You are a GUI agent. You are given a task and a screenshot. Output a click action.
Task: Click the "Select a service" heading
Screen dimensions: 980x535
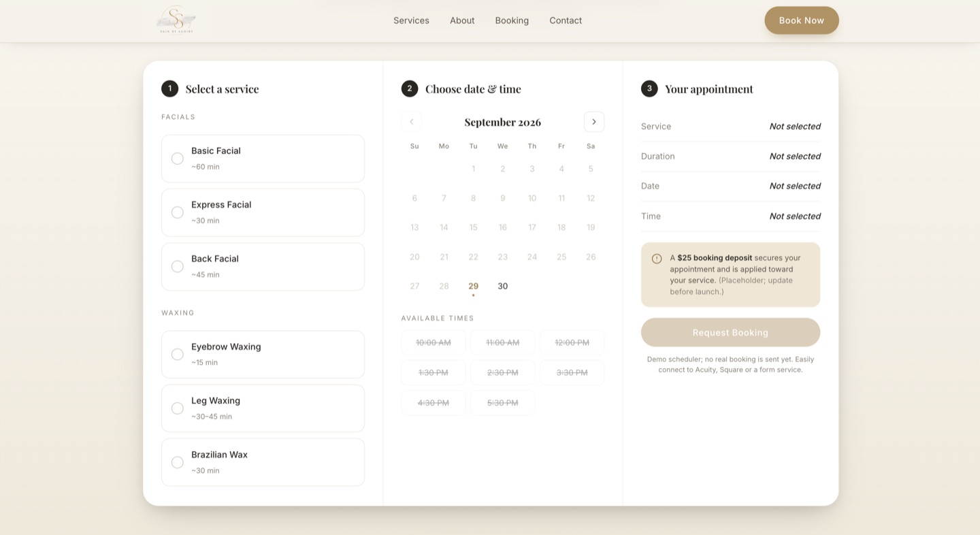[x=222, y=89]
